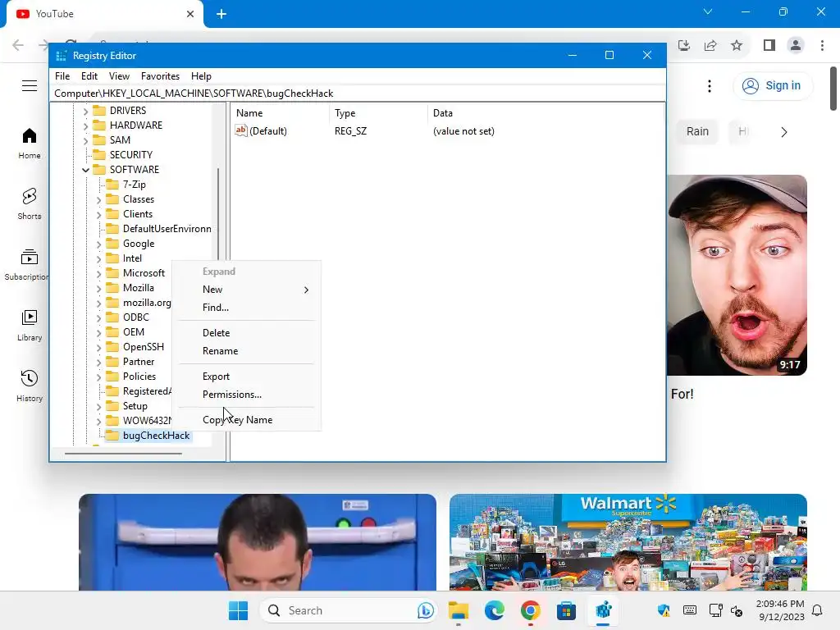
Task: Click Chrome back navigation arrow
Action: point(18,45)
